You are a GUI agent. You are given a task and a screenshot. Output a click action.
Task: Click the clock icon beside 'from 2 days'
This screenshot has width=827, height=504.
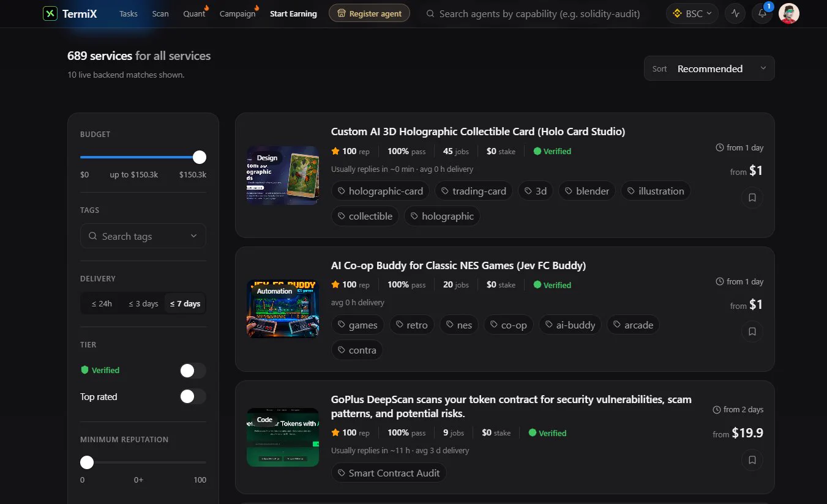click(717, 409)
